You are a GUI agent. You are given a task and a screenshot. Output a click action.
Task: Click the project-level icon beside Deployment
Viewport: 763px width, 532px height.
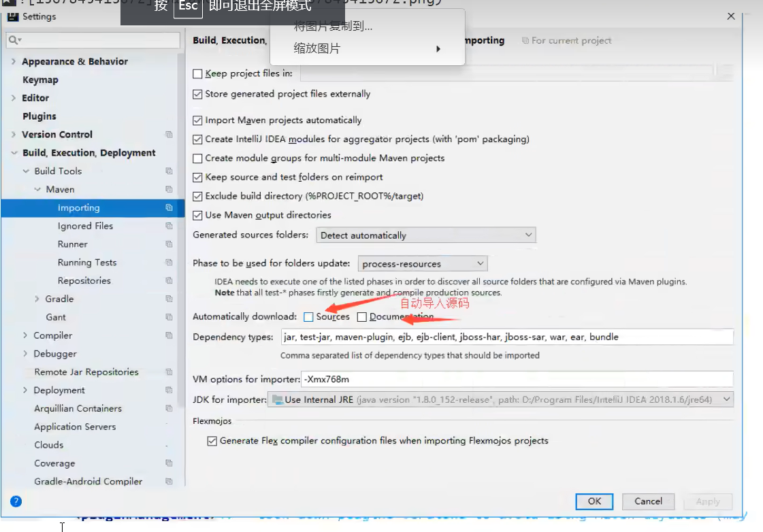pyautogui.click(x=169, y=390)
